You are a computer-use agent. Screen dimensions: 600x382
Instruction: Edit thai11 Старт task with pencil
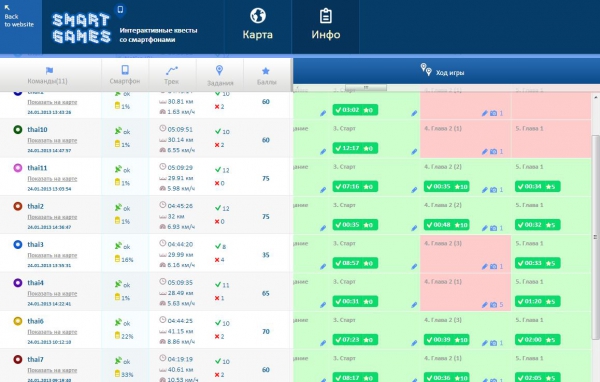pyautogui.click(x=414, y=190)
